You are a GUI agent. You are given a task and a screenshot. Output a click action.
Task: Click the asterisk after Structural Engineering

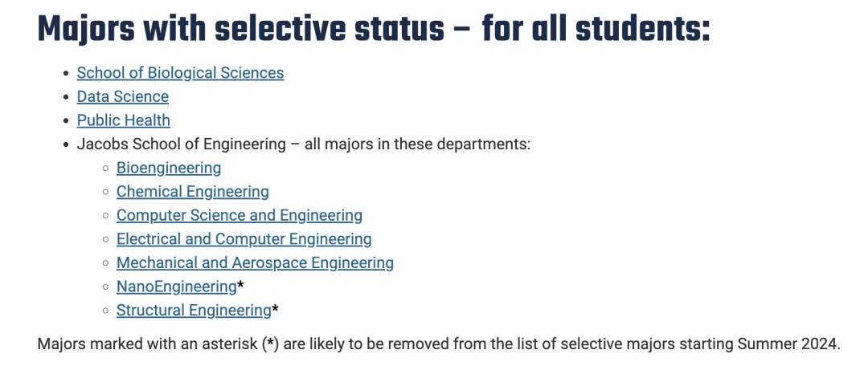coord(276,309)
